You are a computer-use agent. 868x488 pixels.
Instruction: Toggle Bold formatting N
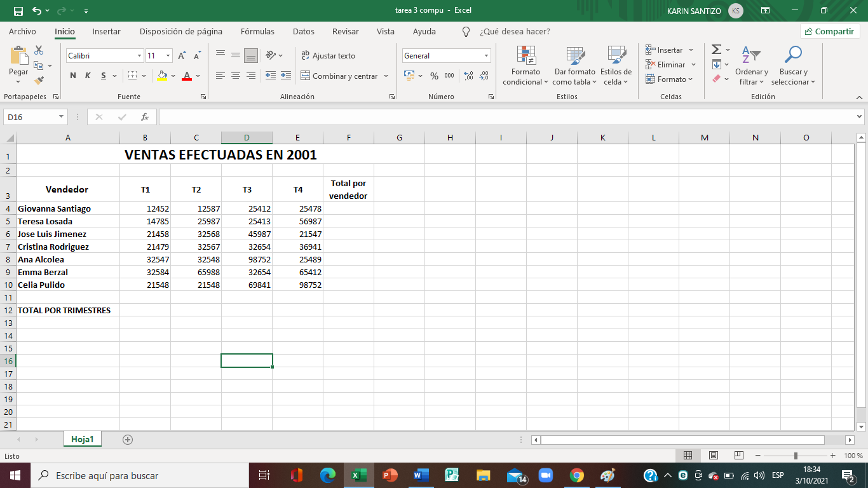[x=73, y=76]
